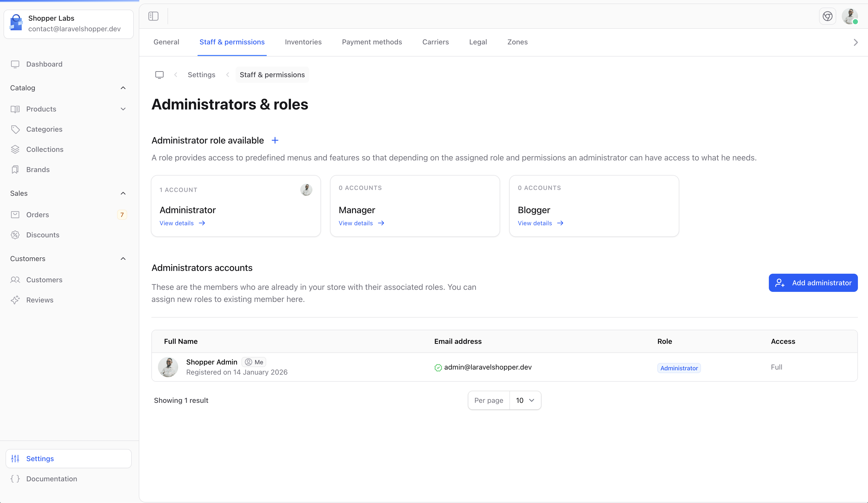Open Documentation link in sidebar
This screenshot has height=503, width=868.
[52, 479]
